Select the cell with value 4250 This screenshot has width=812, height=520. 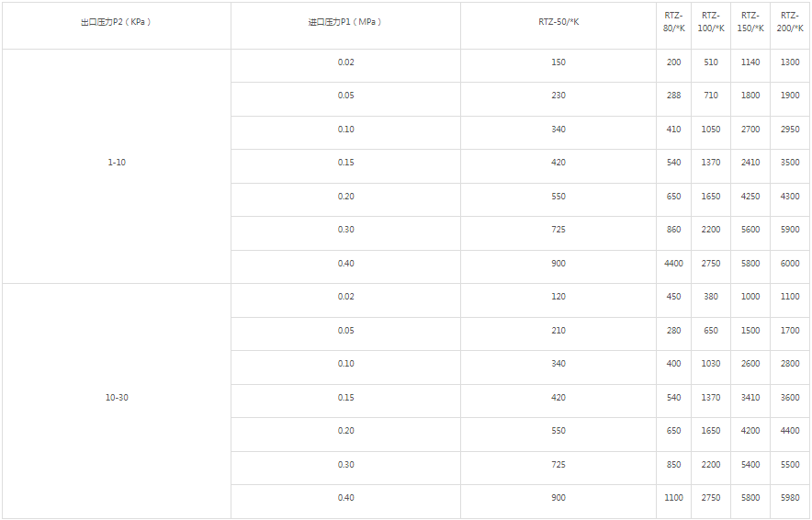coord(750,197)
